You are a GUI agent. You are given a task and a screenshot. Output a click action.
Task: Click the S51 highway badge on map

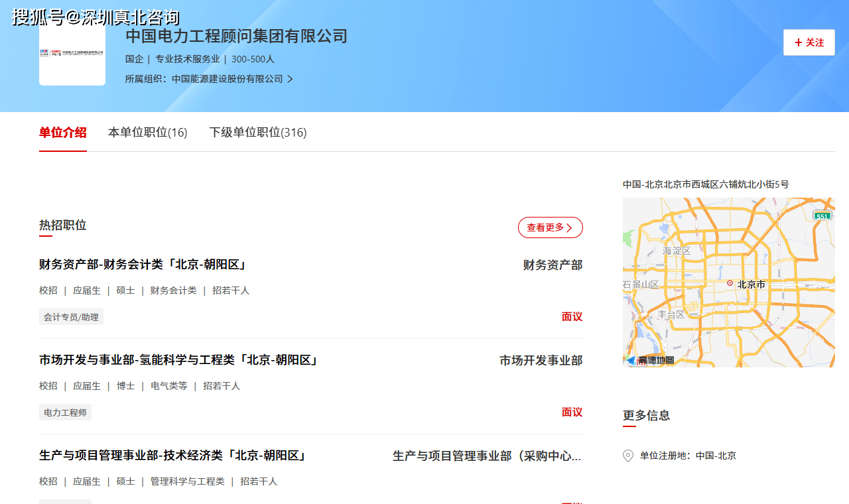[x=822, y=216]
